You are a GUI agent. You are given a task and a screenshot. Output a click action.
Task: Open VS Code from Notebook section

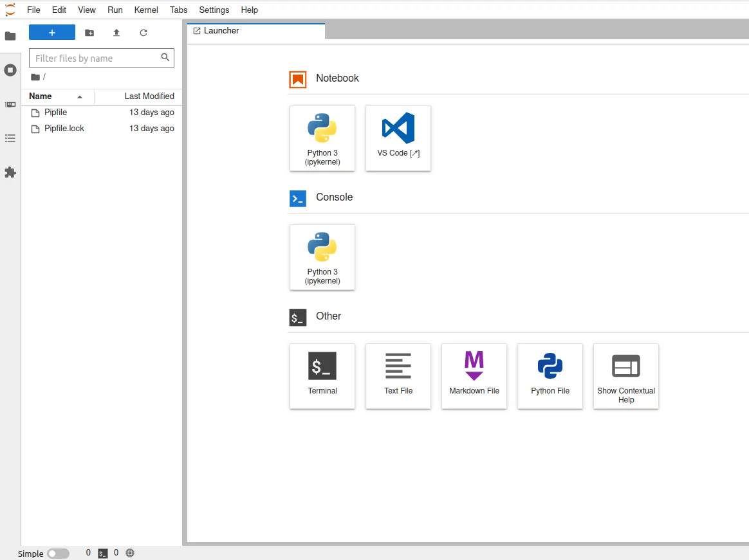point(398,138)
